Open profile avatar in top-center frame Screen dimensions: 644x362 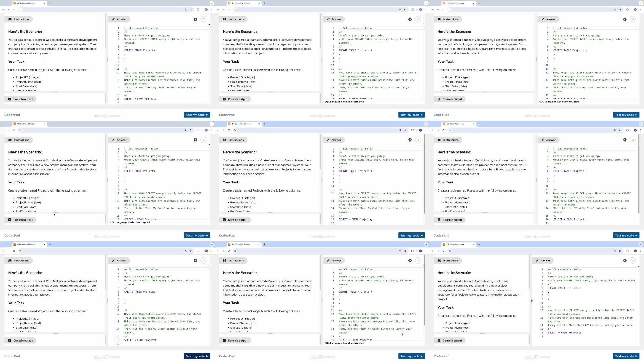[421, 10]
